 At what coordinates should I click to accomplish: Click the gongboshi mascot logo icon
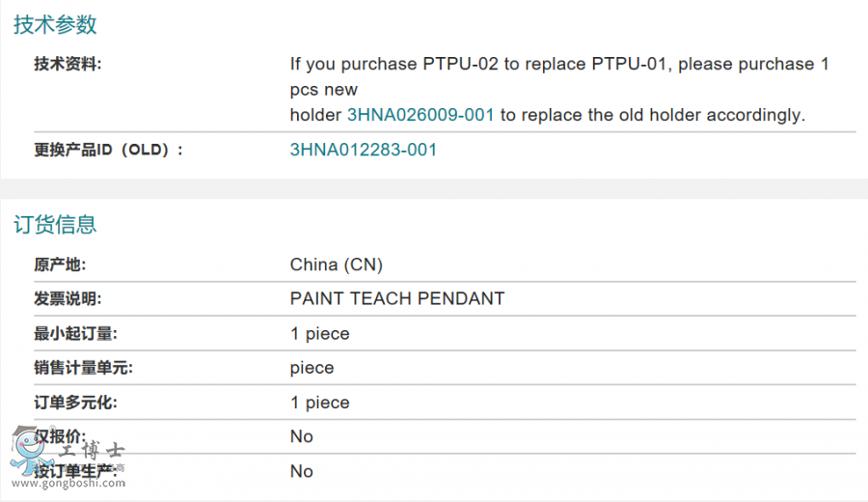pos(32,451)
